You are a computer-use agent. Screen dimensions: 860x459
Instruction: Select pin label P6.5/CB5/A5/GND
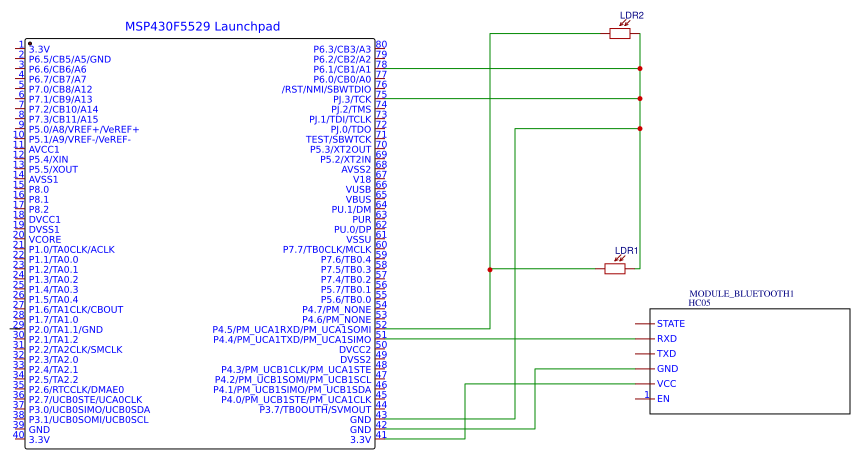click(70, 59)
